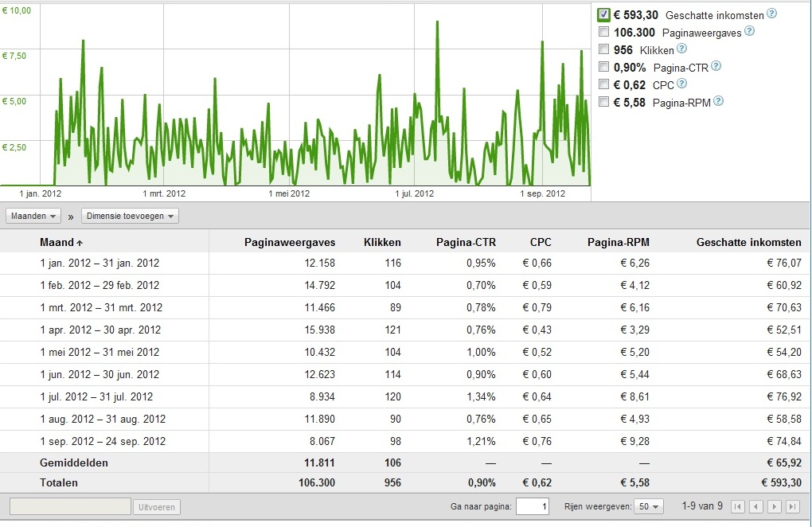
Task: Click the Uitvoeren button
Action: [x=156, y=507]
